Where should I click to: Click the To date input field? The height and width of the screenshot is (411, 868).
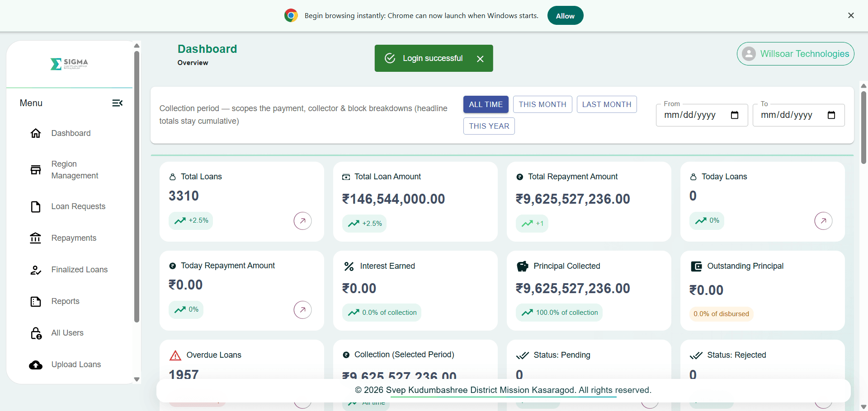point(798,115)
